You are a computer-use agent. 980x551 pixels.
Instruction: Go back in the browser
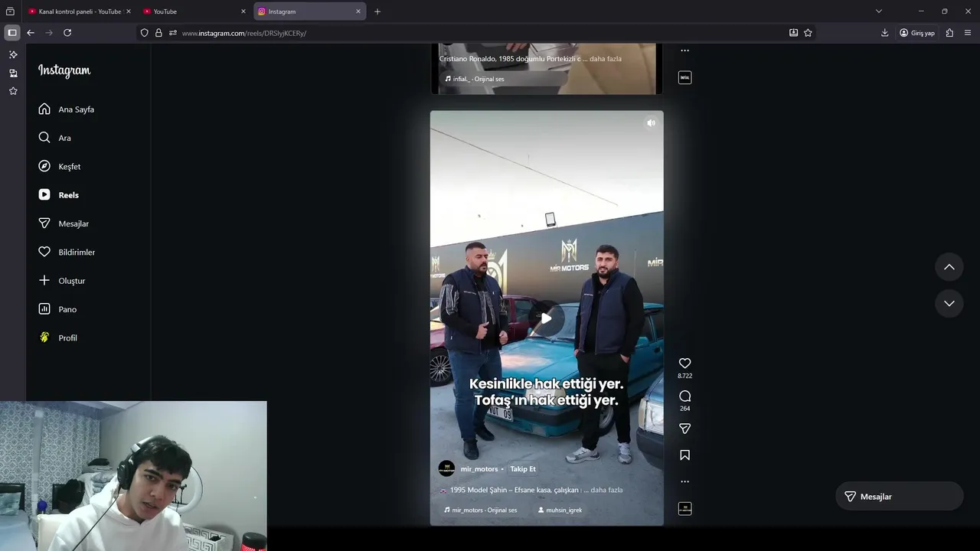point(31,33)
